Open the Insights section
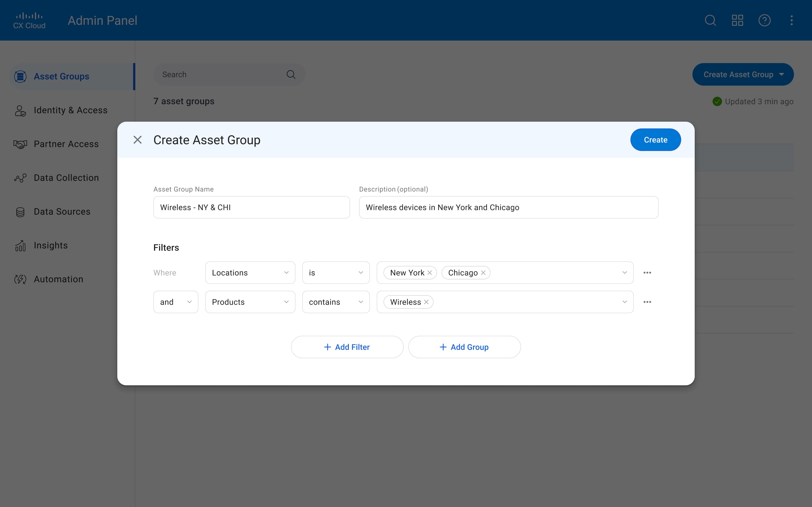The height and width of the screenshot is (507, 812). click(x=51, y=245)
